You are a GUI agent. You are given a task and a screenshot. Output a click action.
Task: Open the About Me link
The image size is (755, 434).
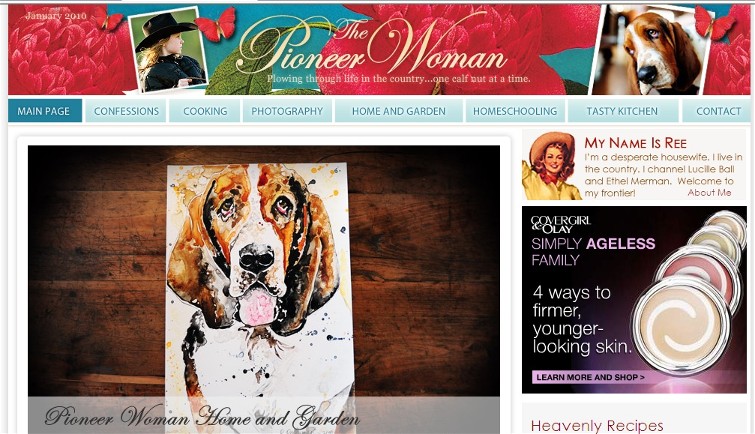point(709,193)
